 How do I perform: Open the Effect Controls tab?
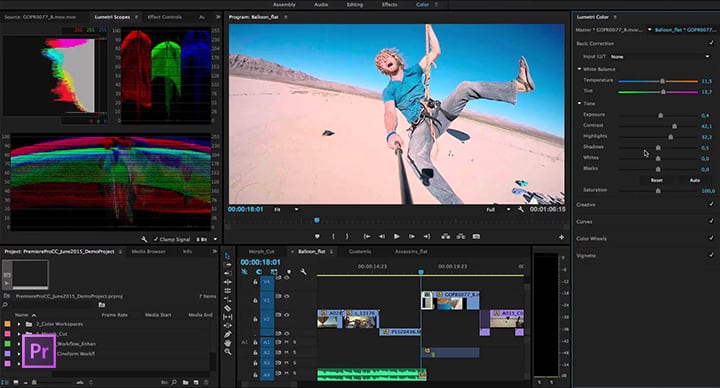click(164, 17)
